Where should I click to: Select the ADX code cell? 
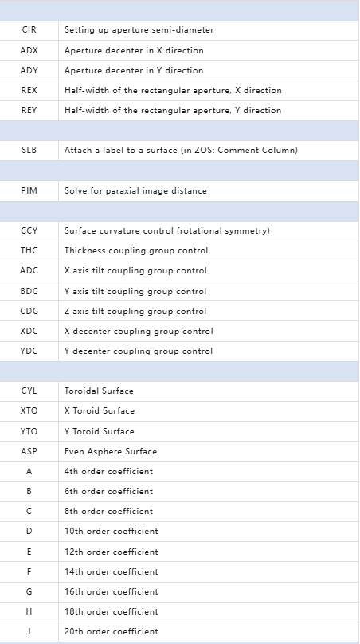tap(29, 50)
